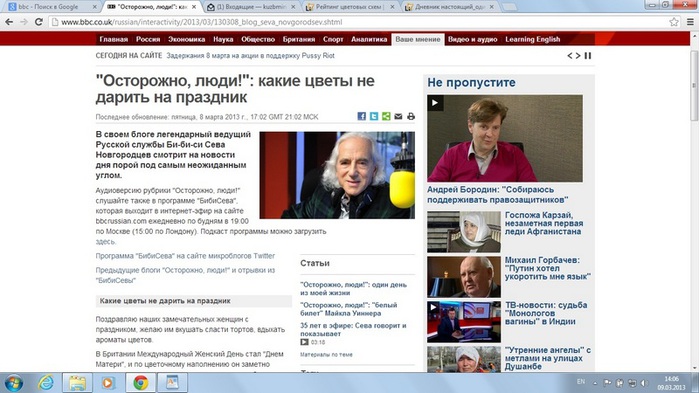Open the Chrome menu button
This screenshot has height=393, width=699.
690,22
